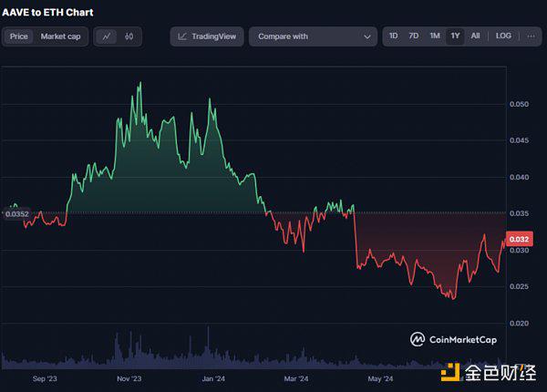Select the Market cap view toggle
Image resolution: width=547 pixels, height=392 pixels.
[x=59, y=36]
